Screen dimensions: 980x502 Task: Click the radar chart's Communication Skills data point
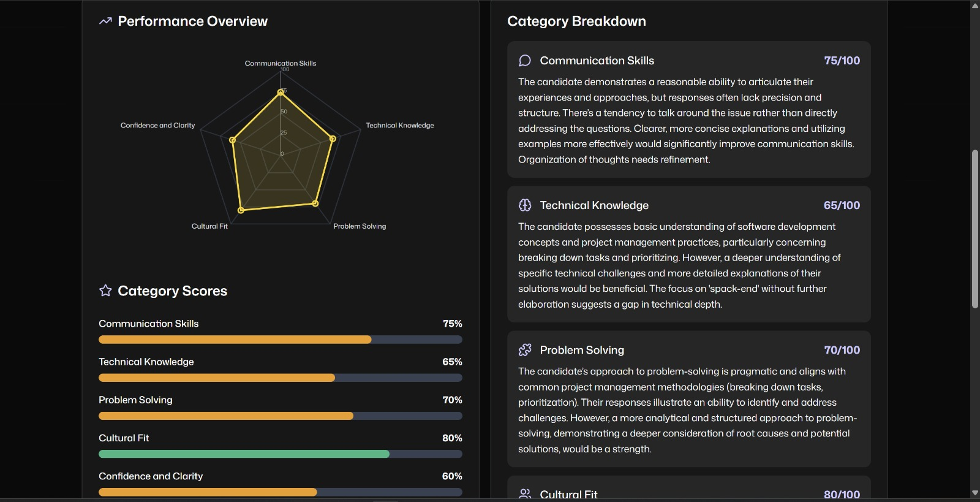pyautogui.click(x=281, y=92)
